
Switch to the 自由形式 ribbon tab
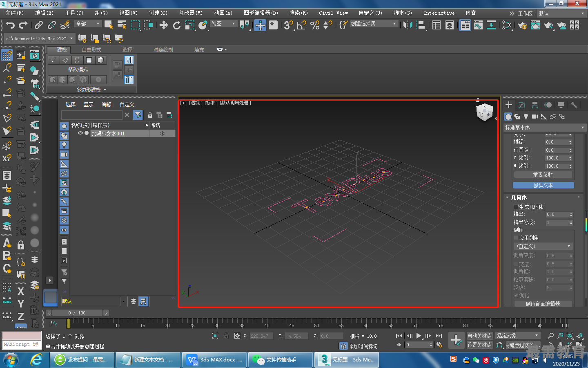pos(91,49)
